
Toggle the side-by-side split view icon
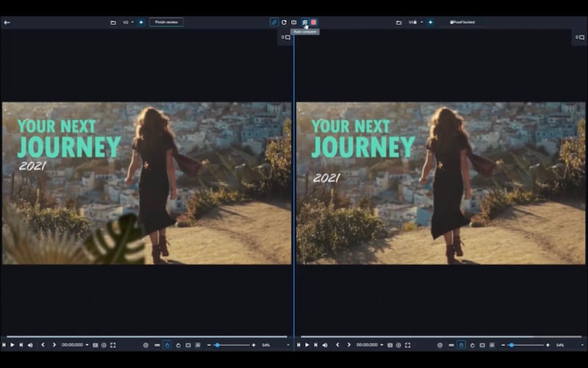294,22
